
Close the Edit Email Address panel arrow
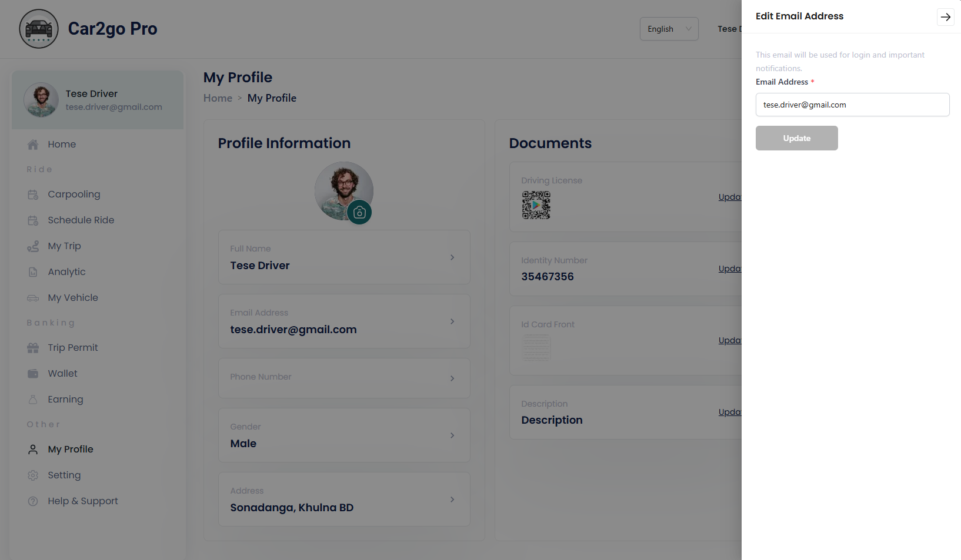pos(945,17)
